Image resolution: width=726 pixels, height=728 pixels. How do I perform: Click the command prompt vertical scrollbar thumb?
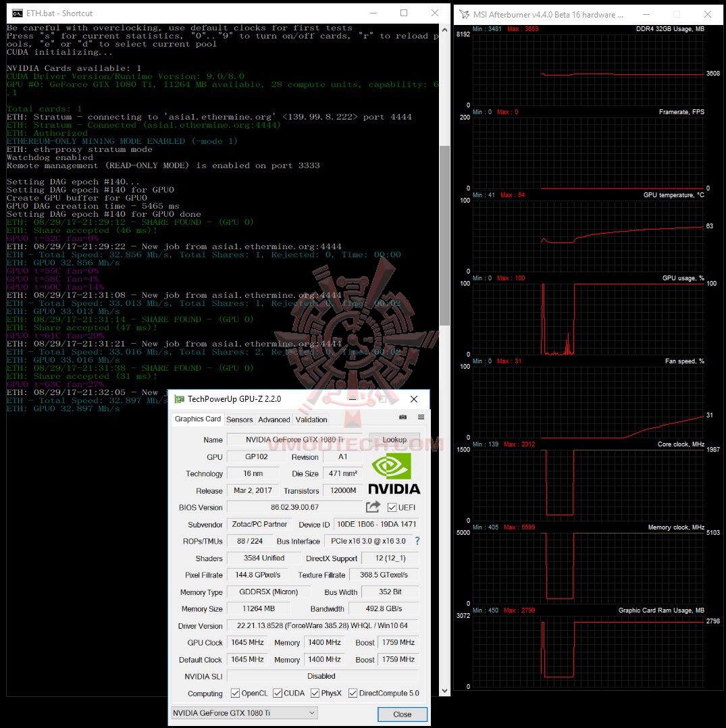tap(444, 236)
